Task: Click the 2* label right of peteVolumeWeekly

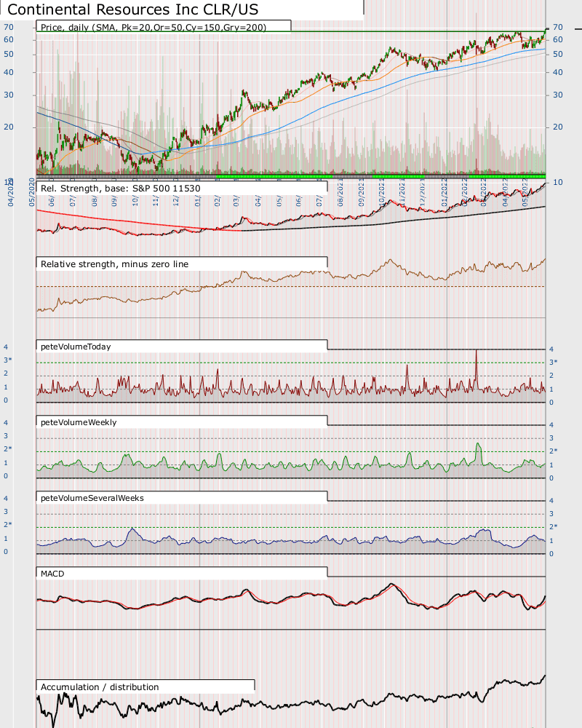Action: point(553,451)
